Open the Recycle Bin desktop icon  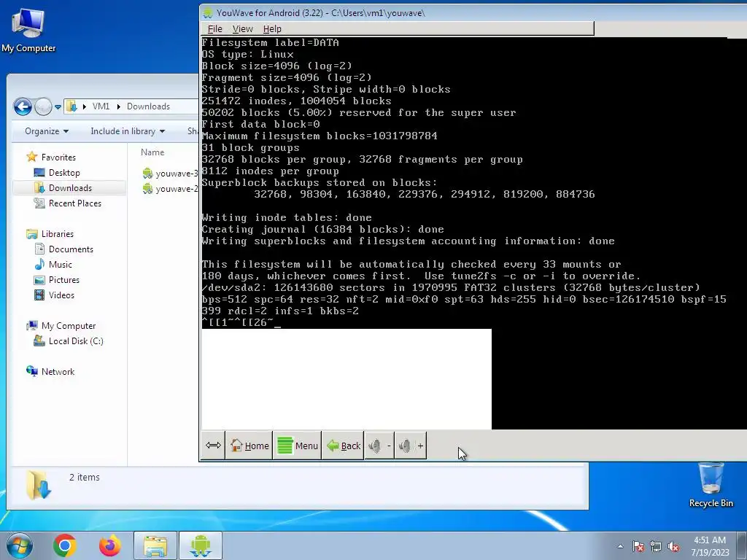pos(711,485)
